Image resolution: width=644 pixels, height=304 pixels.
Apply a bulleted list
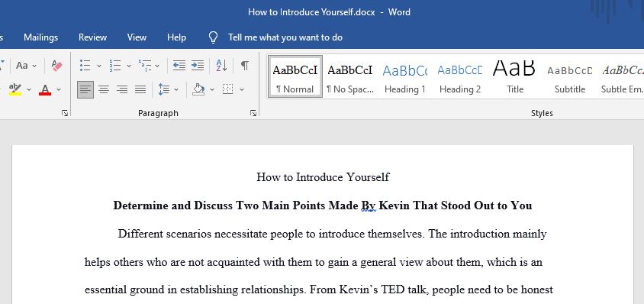[x=85, y=66]
